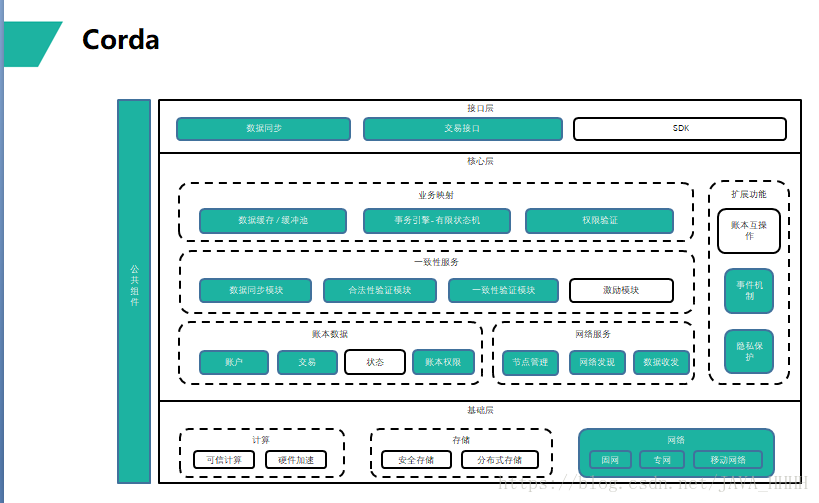Click the 合法性验证模块 box
819x503 pixels.
pyautogui.click(x=380, y=290)
